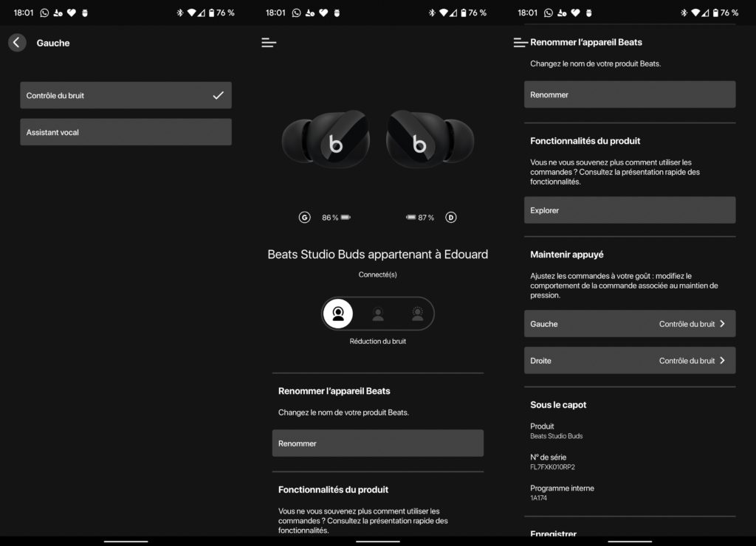Choose Contrôle du bruit option

point(126,95)
